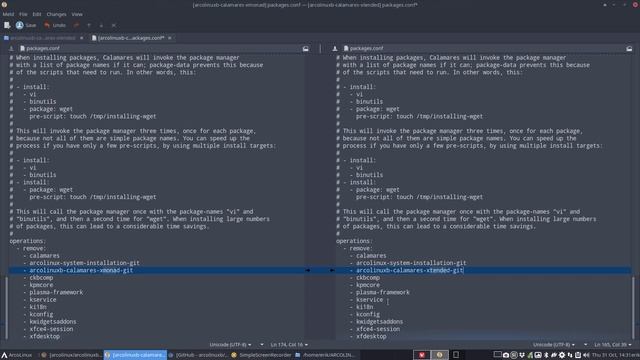The image size is (640, 360).
Task: Click the right pane open-file icon at far right
Action: pyautogui.click(x=629, y=49)
